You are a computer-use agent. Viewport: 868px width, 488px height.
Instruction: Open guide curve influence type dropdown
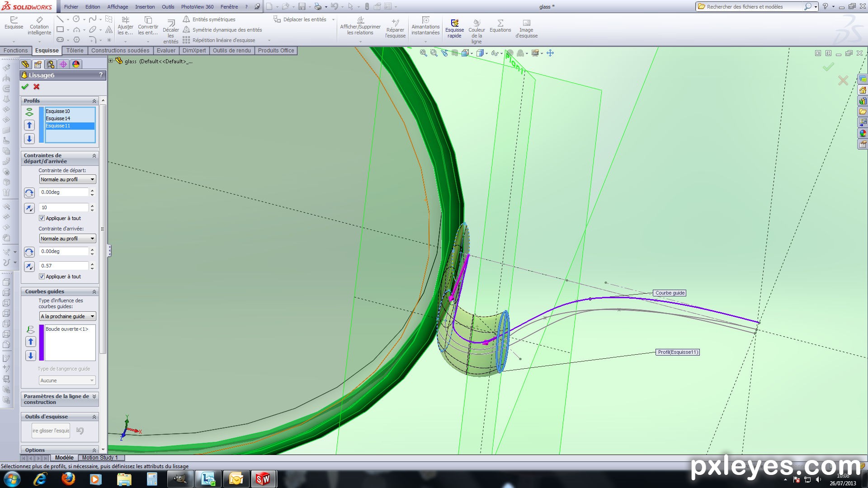point(67,316)
